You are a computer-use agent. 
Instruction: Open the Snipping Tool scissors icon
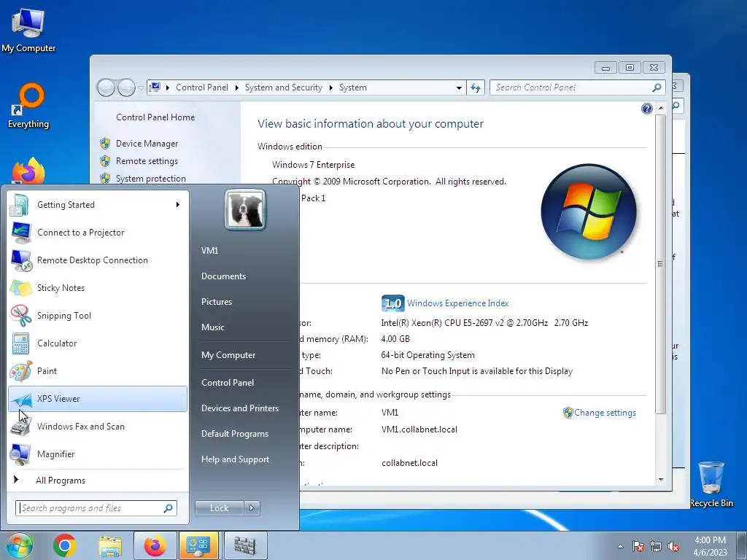(x=20, y=316)
